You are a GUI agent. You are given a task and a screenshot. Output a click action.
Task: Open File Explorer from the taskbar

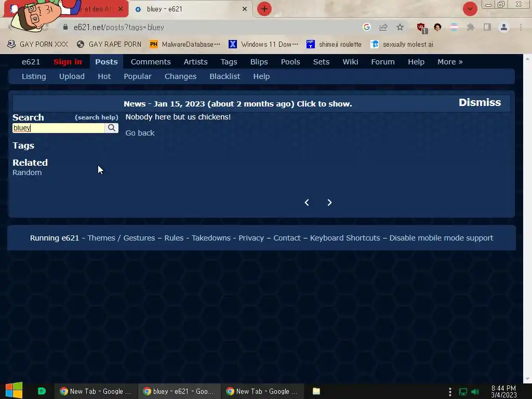(x=316, y=391)
